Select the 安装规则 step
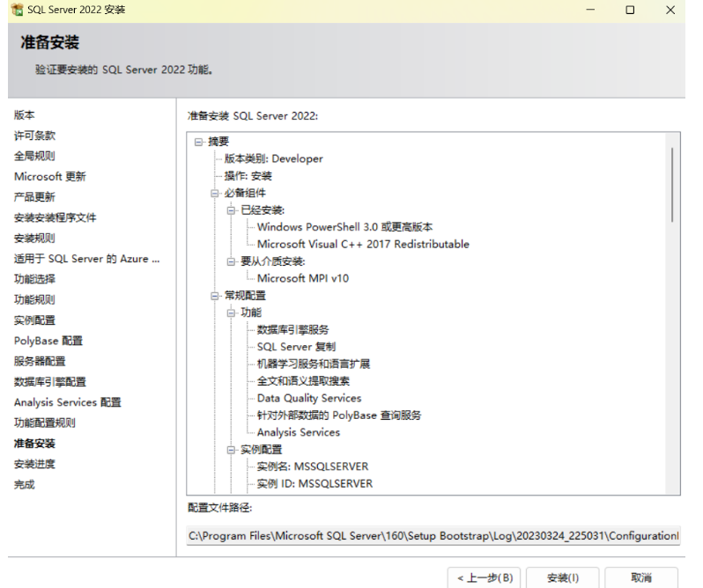This screenshot has width=703, height=588. (34, 239)
